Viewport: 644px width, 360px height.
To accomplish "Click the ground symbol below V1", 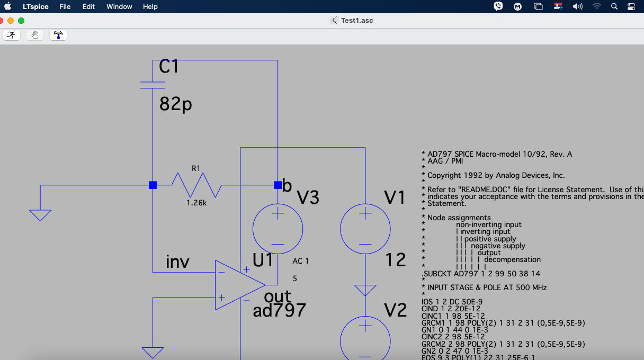I will tap(365, 290).
